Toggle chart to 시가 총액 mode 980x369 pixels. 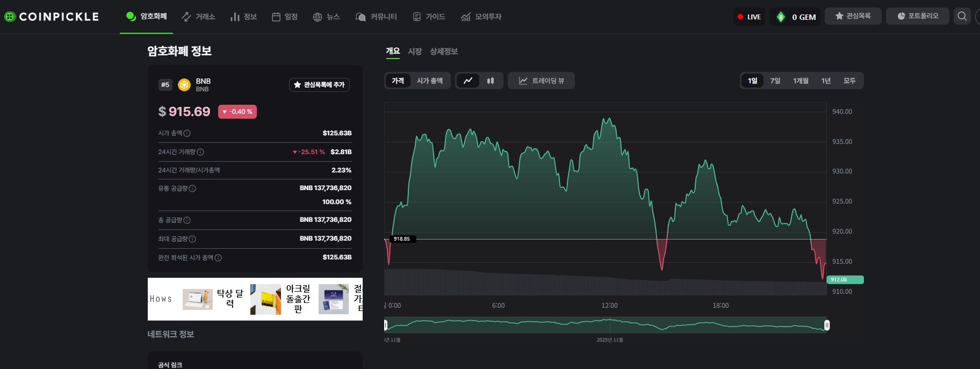tap(429, 81)
